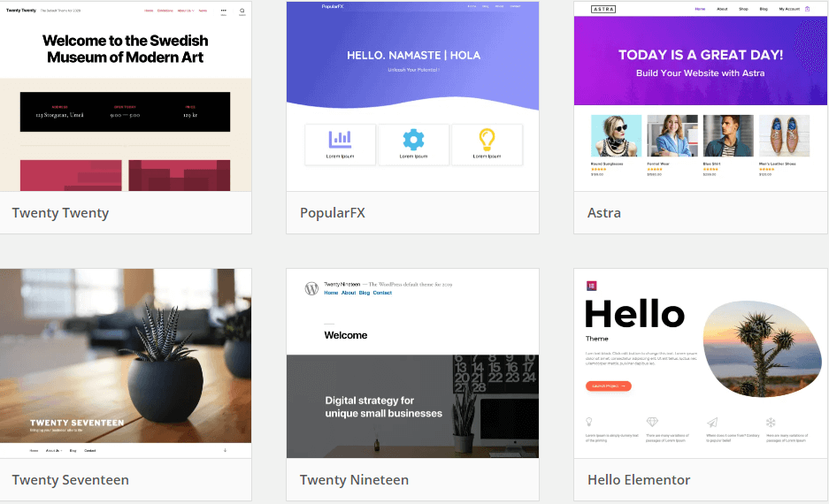829x504 pixels.
Task: Select the Twenty Nineteen theme title
Action: 354,480
